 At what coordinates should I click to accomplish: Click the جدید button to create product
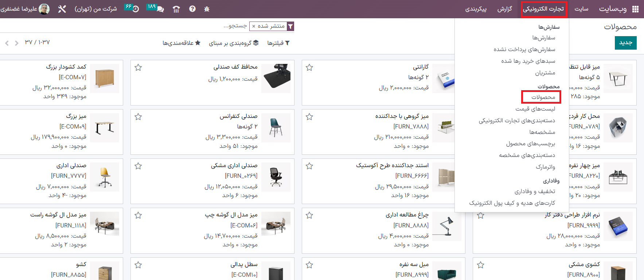(625, 43)
